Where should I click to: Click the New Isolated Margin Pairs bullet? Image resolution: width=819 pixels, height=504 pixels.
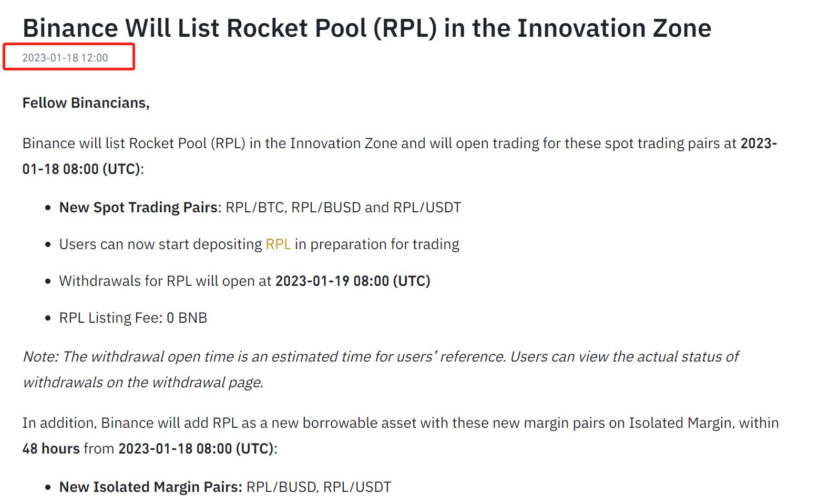[x=225, y=487]
